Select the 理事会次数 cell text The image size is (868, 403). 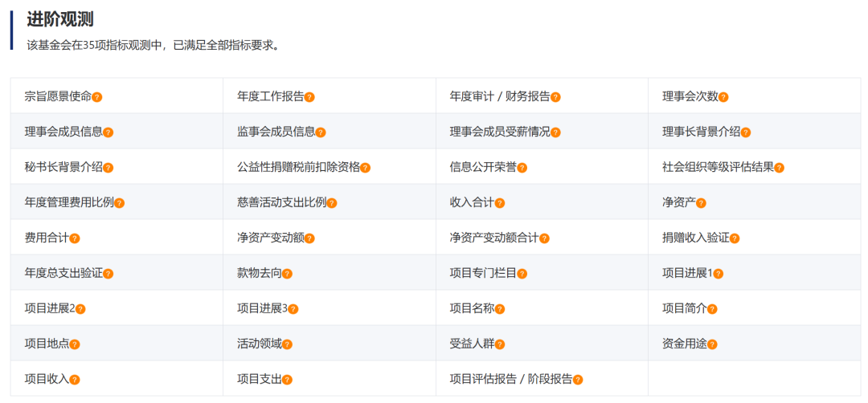pos(690,97)
